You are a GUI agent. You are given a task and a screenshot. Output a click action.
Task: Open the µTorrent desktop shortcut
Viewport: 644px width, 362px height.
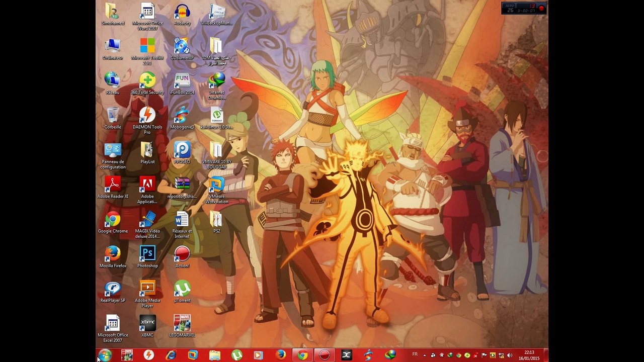tap(182, 292)
